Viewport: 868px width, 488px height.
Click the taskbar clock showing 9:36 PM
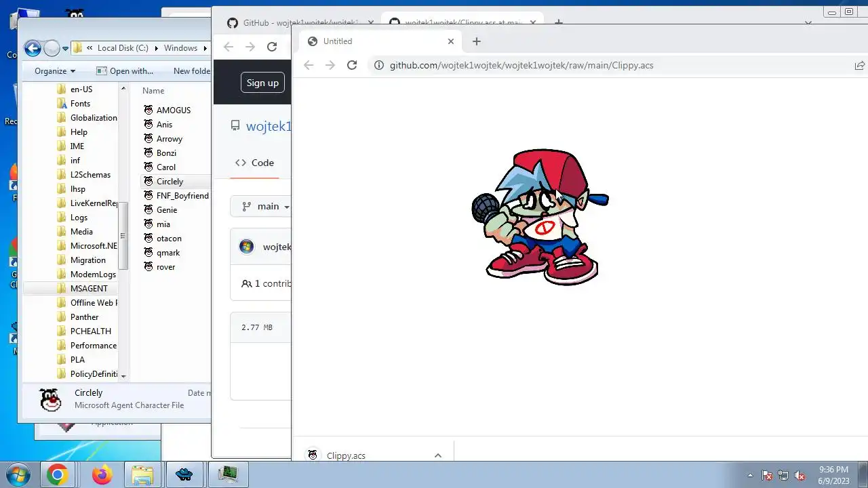point(833,474)
